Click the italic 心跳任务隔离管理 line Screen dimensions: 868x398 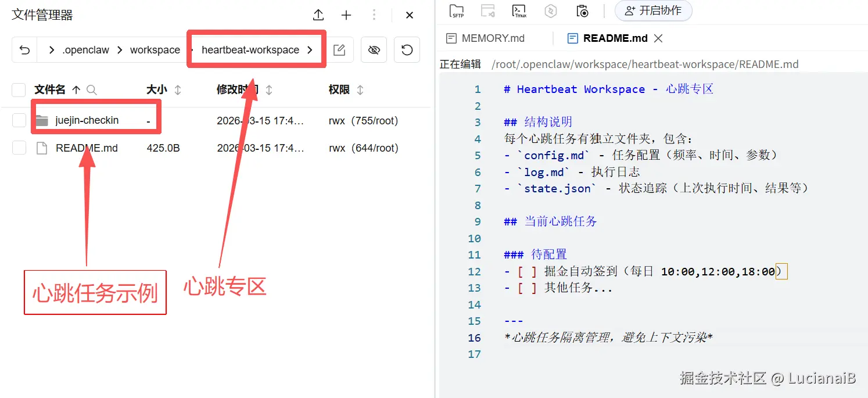tap(608, 338)
